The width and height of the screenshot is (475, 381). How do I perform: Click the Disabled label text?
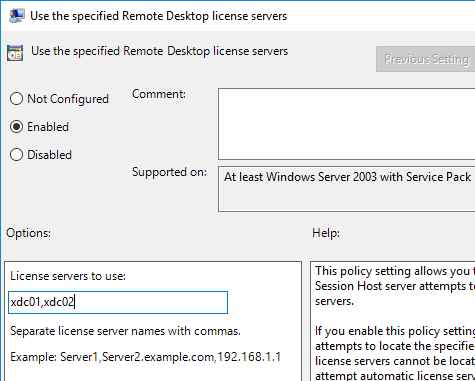coord(49,155)
